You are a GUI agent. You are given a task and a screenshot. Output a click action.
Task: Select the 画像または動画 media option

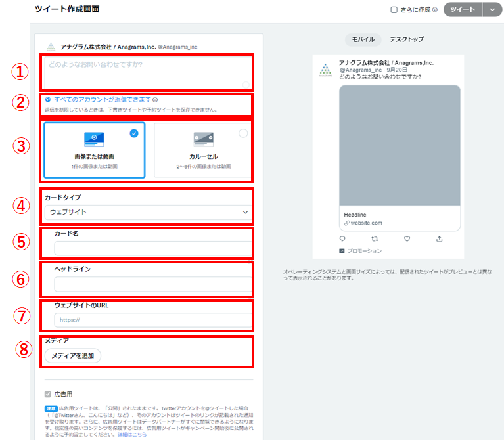point(94,150)
